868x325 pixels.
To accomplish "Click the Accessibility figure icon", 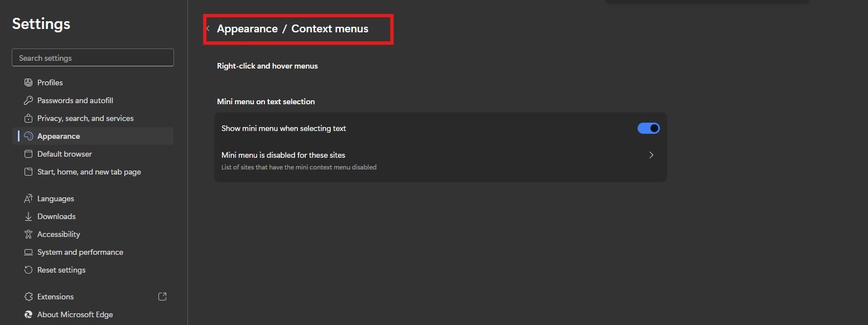I will [28, 234].
